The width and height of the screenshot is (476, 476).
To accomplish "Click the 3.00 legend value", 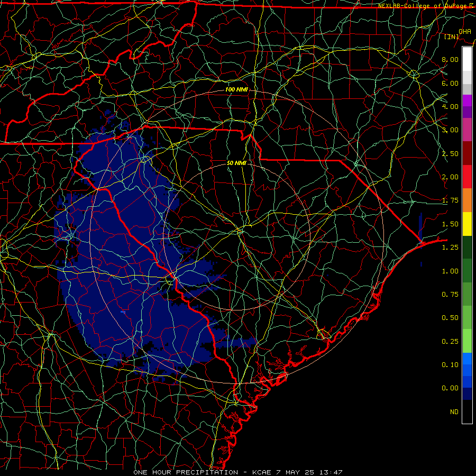I will click(450, 130).
